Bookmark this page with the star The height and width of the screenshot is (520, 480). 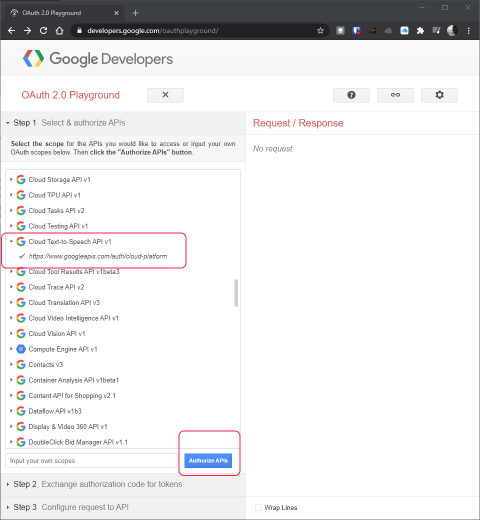[x=320, y=31]
